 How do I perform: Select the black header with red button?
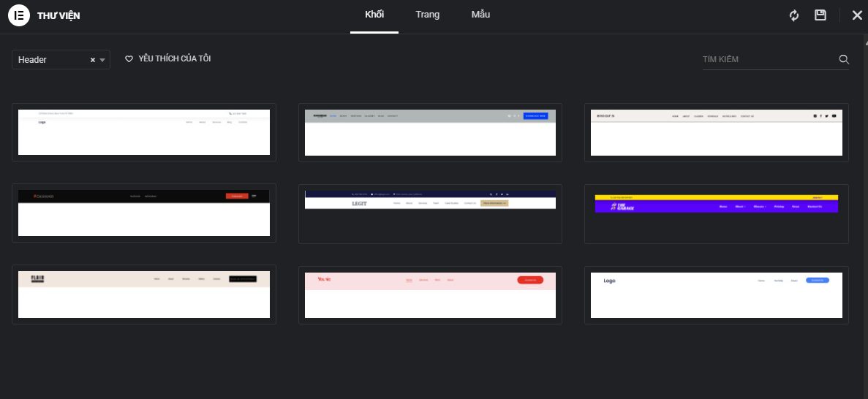tap(144, 212)
